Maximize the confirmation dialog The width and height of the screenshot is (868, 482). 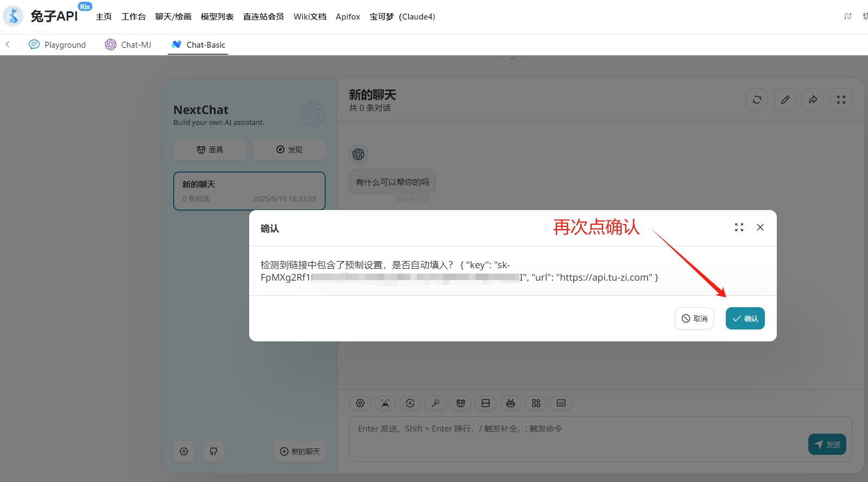739,227
